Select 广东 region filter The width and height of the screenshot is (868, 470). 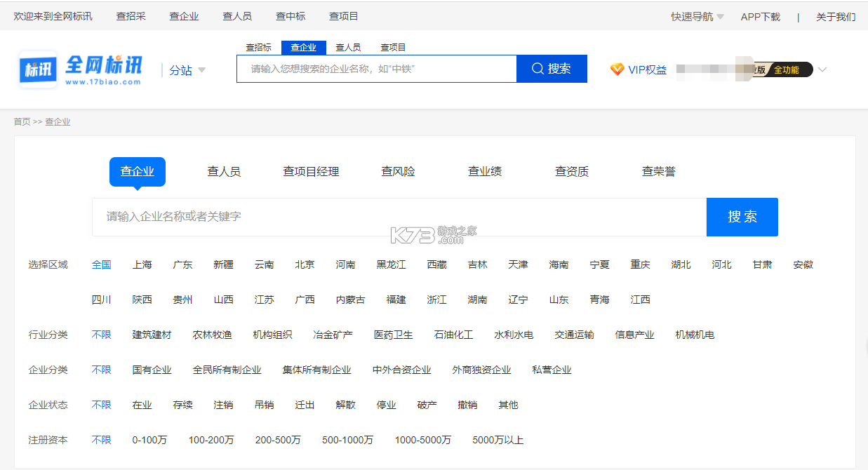(183, 264)
